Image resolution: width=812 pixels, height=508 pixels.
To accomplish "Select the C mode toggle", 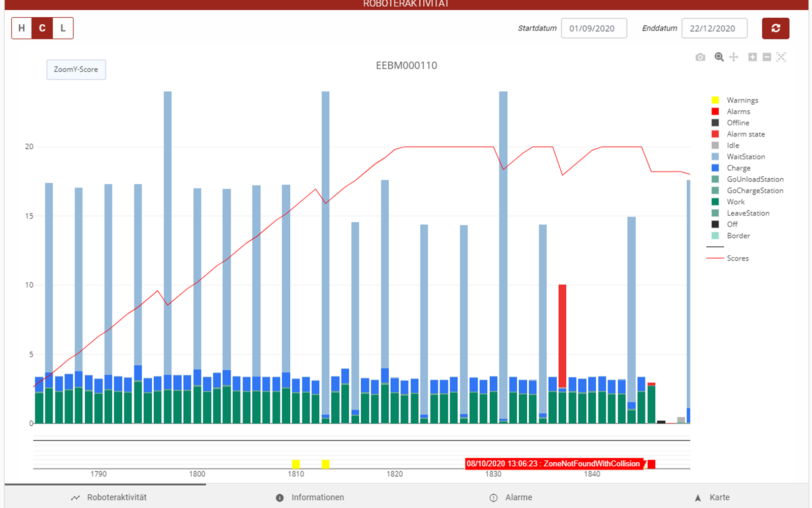I will [42, 28].
